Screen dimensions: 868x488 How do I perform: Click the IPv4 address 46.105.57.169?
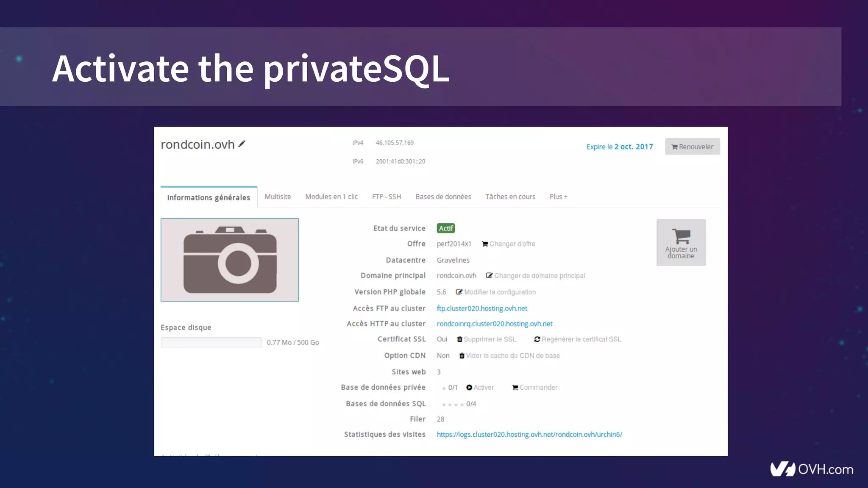tap(395, 143)
